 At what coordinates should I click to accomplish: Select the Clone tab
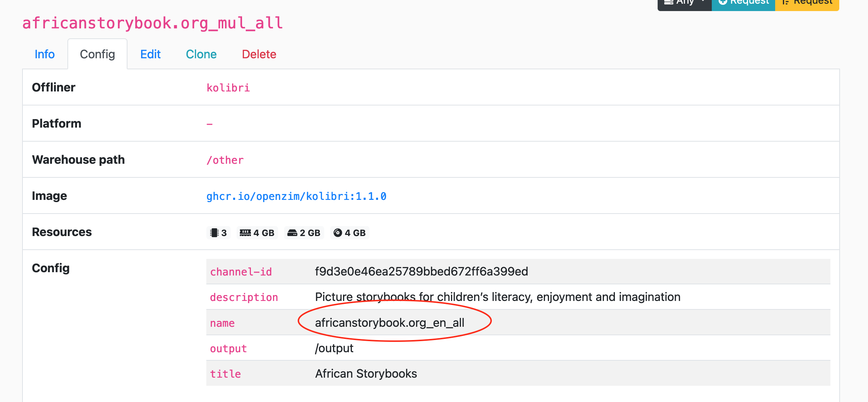[x=201, y=54]
